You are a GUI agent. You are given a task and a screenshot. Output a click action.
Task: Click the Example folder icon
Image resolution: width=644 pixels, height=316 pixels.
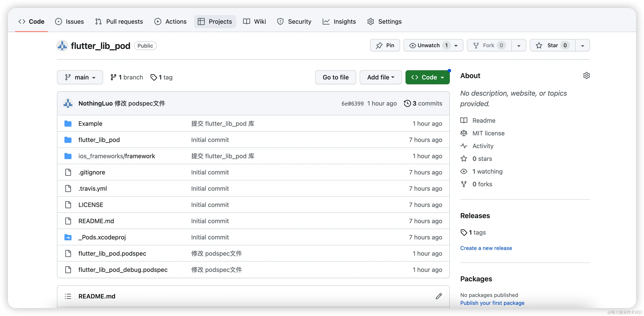pos(68,124)
